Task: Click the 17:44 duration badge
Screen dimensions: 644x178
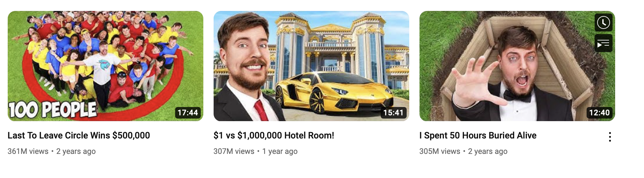Action: (188, 113)
